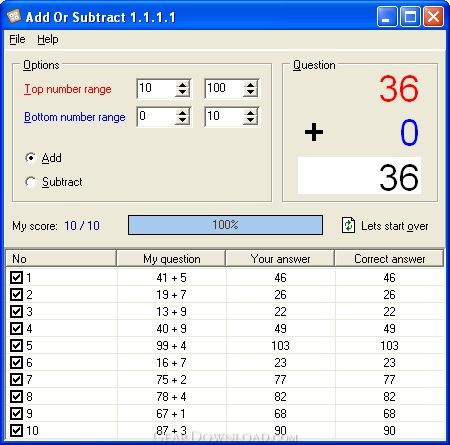The image size is (450, 445).
Task: Click the answer input box showing 36
Action: click(x=359, y=176)
